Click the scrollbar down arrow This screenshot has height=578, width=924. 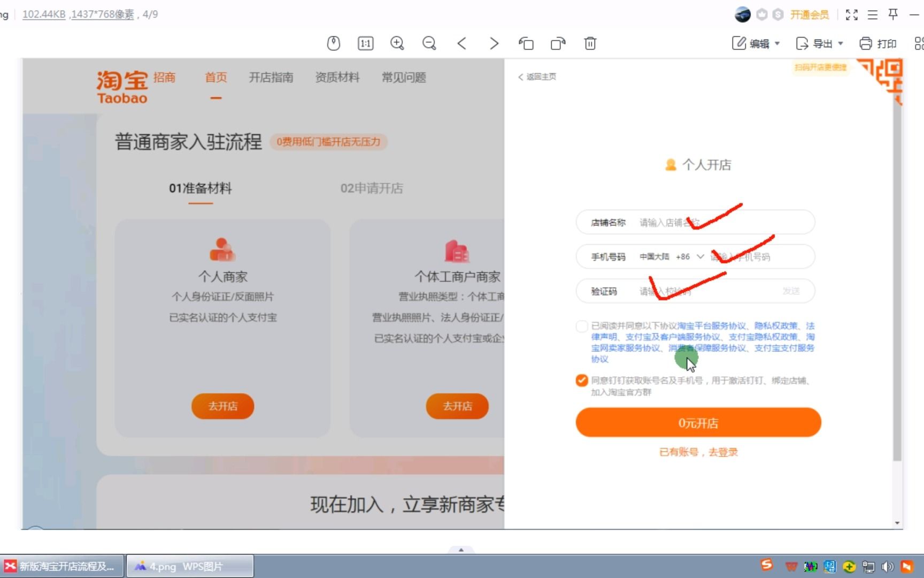tap(897, 523)
